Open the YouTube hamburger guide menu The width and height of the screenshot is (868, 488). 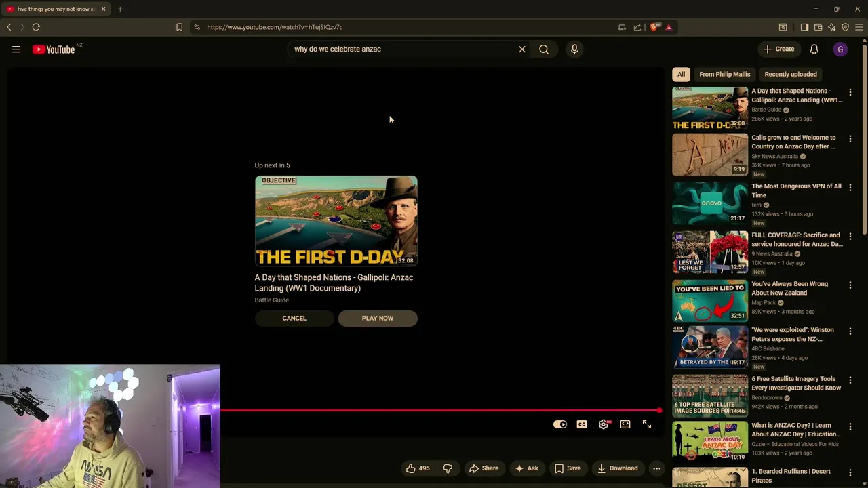(16, 49)
